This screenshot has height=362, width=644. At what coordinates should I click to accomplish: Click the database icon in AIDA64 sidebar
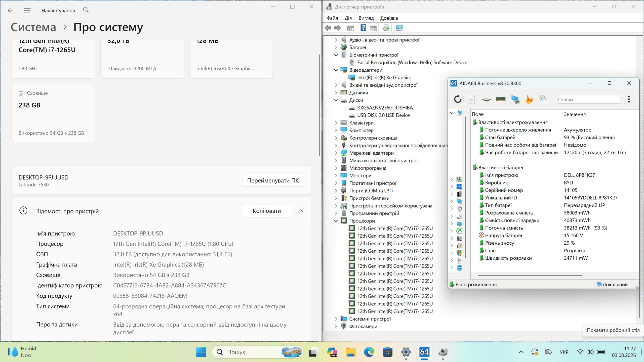tap(459, 268)
